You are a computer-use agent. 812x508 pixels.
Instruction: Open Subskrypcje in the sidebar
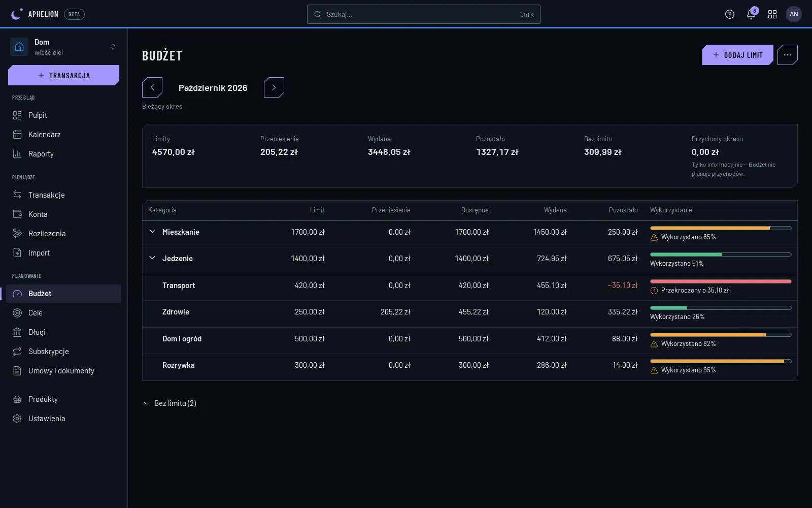coord(64,352)
